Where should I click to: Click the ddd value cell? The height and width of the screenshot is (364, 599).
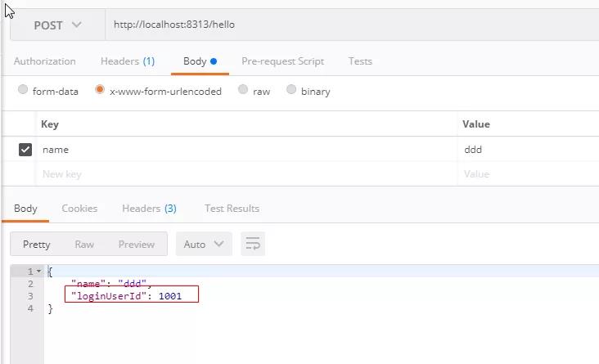(529, 150)
